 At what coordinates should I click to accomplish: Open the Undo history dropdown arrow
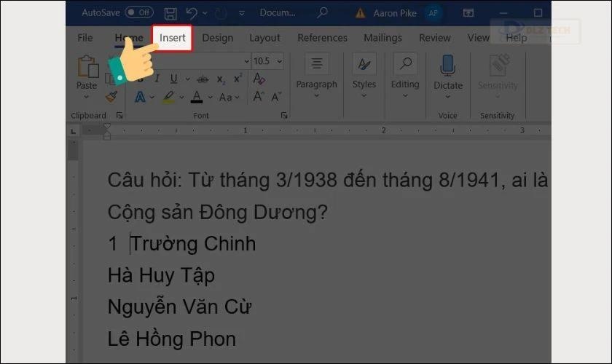[205, 14]
